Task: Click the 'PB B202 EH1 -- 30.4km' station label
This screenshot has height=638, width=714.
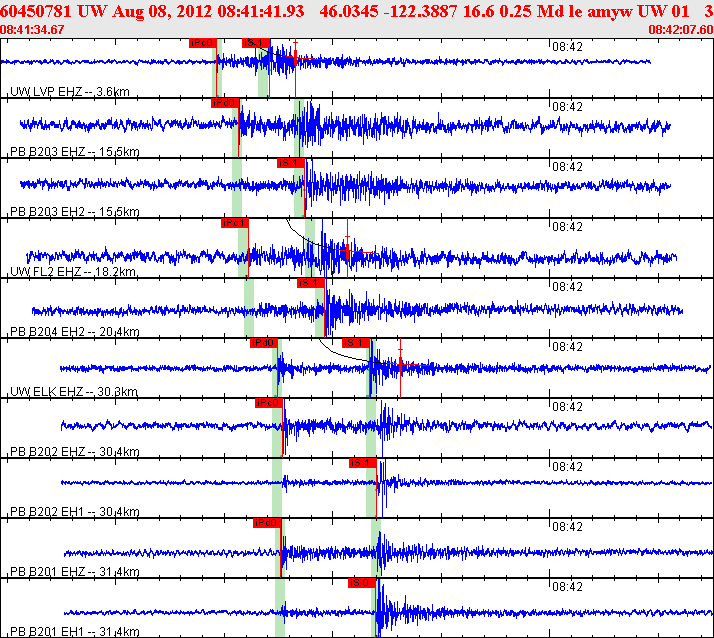Action: (75, 512)
